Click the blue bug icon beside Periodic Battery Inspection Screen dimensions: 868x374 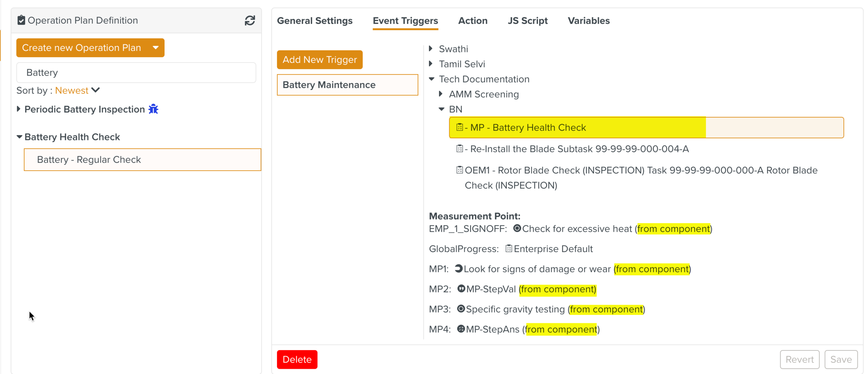[x=153, y=109]
